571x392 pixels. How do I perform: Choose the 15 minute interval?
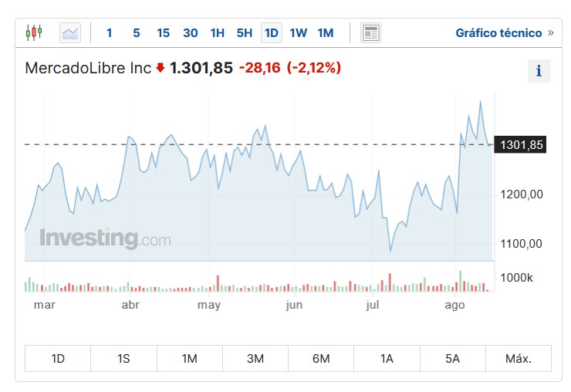pyautogui.click(x=163, y=33)
